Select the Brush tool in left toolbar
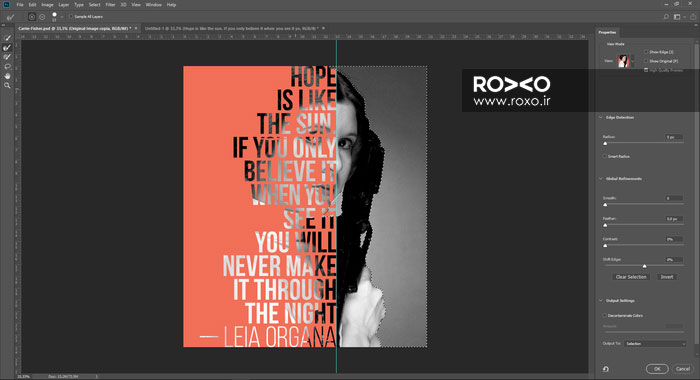The height and width of the screenshot is (380, 700). [x=7, y=57]
